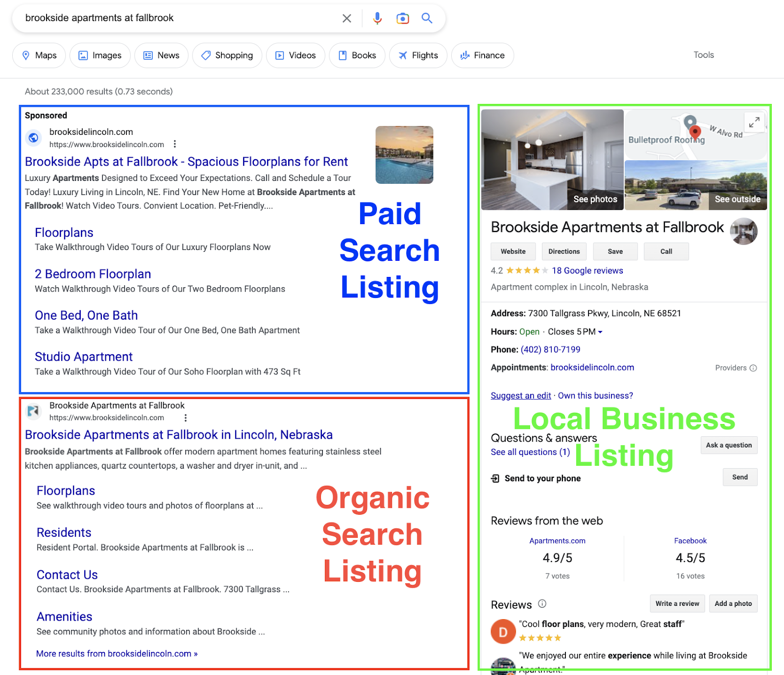The height and width of the screenshot is (675, 784).
Task: Switch to the Images search tab
Action: click(100, 55)
